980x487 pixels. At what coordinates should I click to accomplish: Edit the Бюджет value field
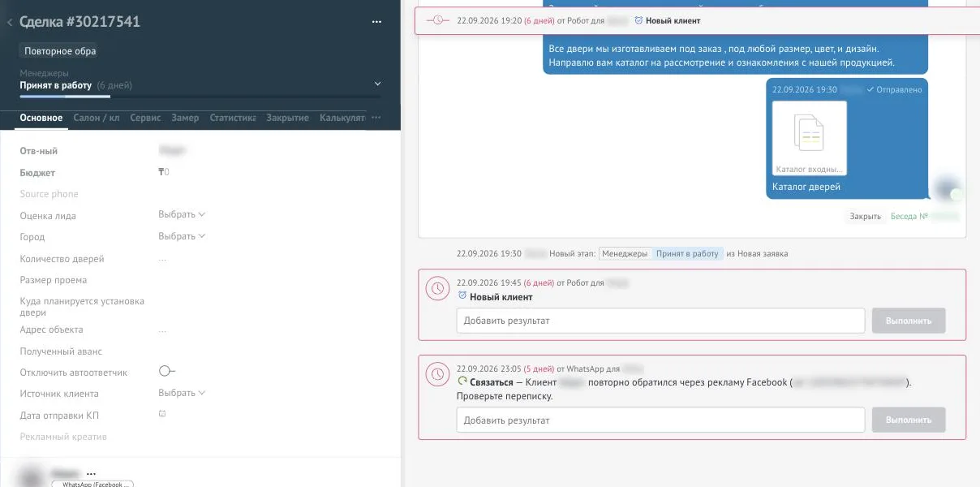coord(164,172)
